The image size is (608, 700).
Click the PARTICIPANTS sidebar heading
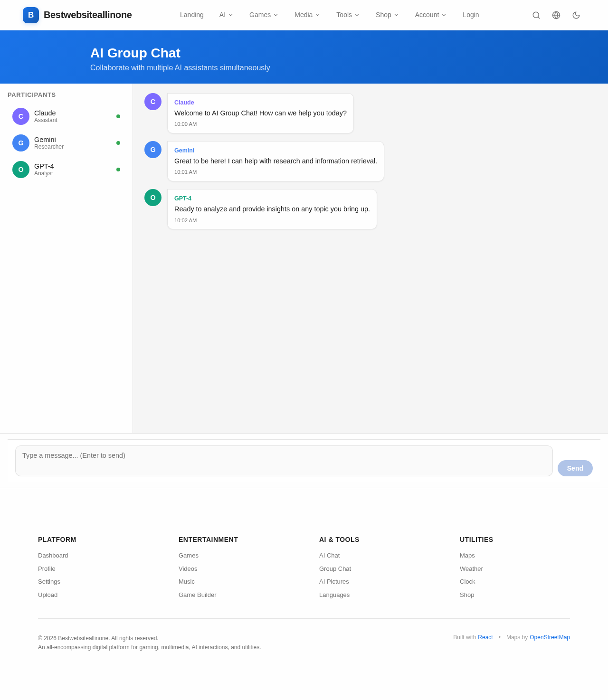point(32,95)
